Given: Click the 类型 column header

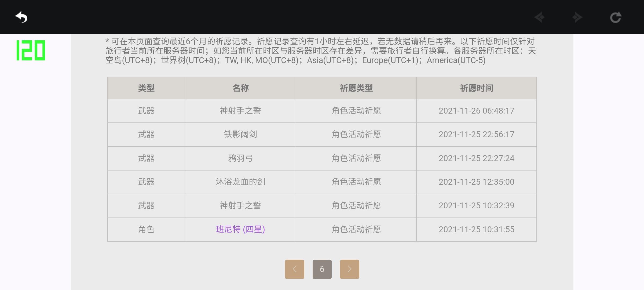Looking at the screenshot, I should [x=146, y=88].
